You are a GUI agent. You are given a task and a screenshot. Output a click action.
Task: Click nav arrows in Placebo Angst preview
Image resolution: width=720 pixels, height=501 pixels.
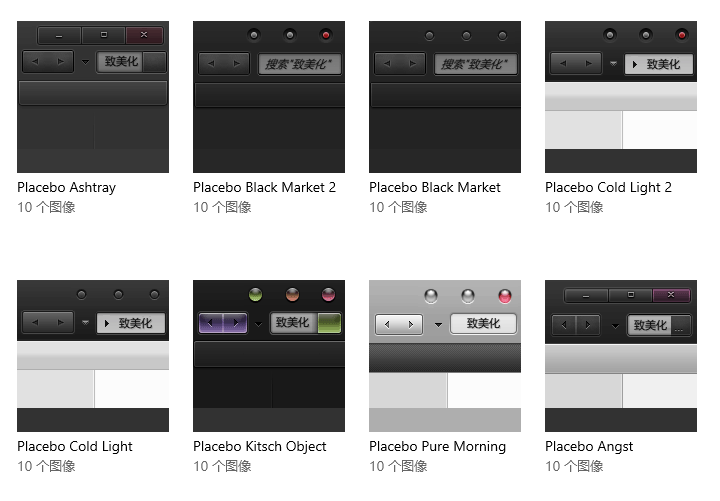pyautogui.click(x=576, y=325)
